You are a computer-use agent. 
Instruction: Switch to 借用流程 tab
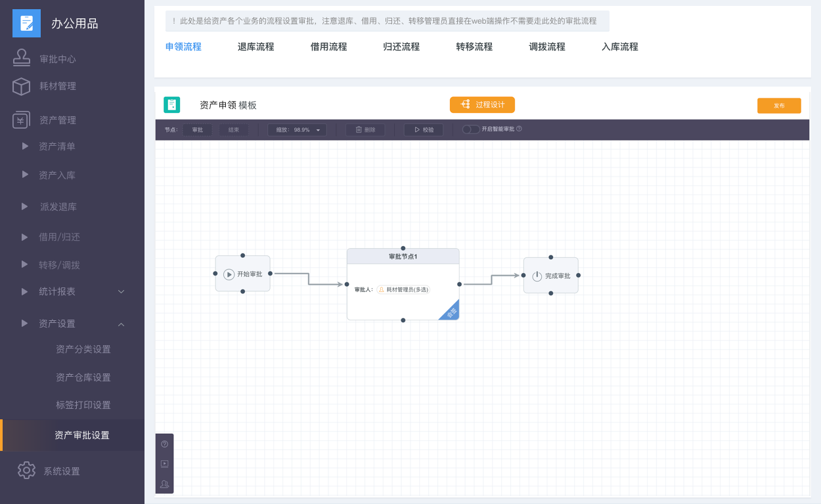pyautogui.click(x=329, y=47)
